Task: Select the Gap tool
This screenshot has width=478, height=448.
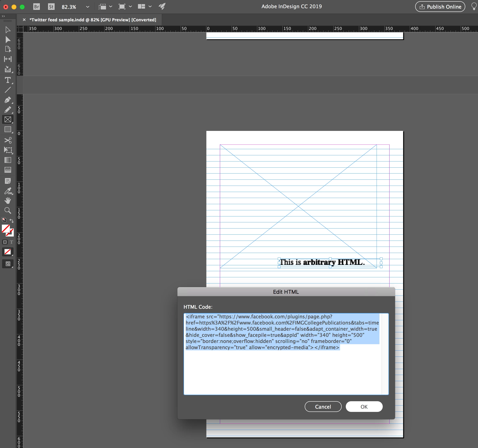Action: (8, 59)
